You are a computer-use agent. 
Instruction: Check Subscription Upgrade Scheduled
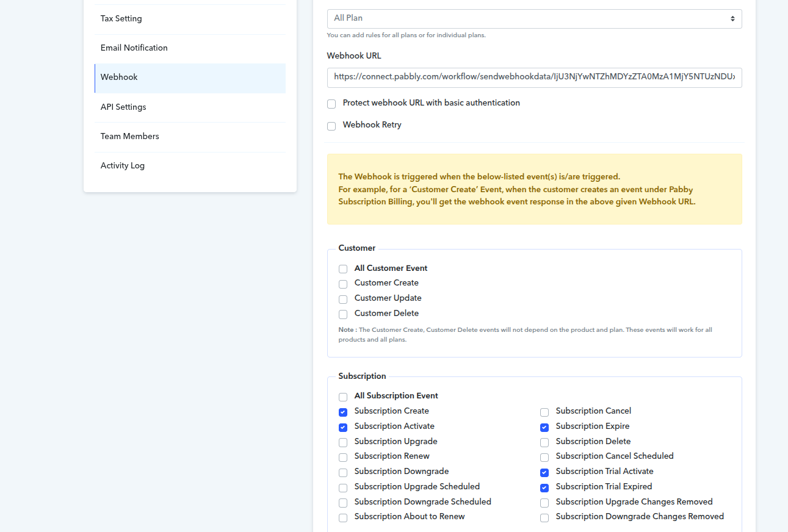[343, 487]
